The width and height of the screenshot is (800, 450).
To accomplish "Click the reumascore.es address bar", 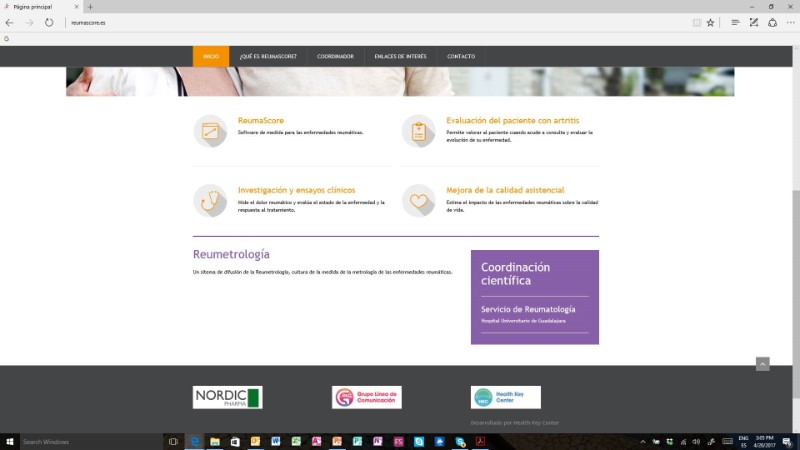I will tap(378, 22).
